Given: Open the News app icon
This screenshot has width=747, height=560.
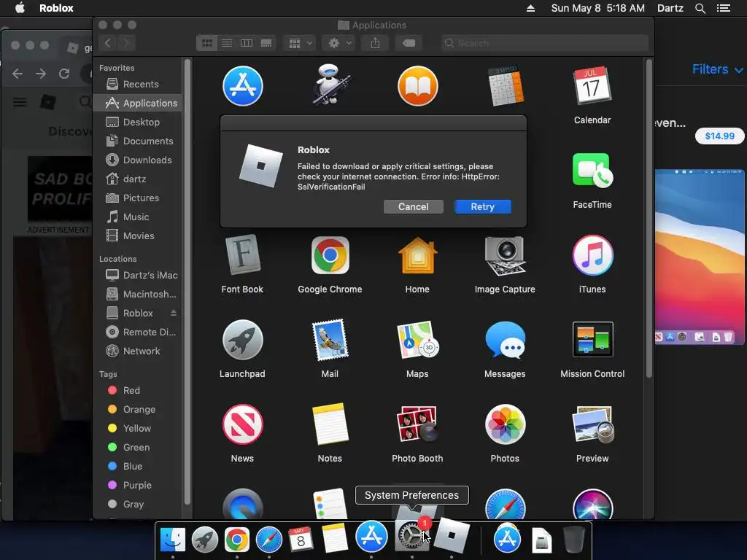Looking at the screenshot, I should point(242,424).
